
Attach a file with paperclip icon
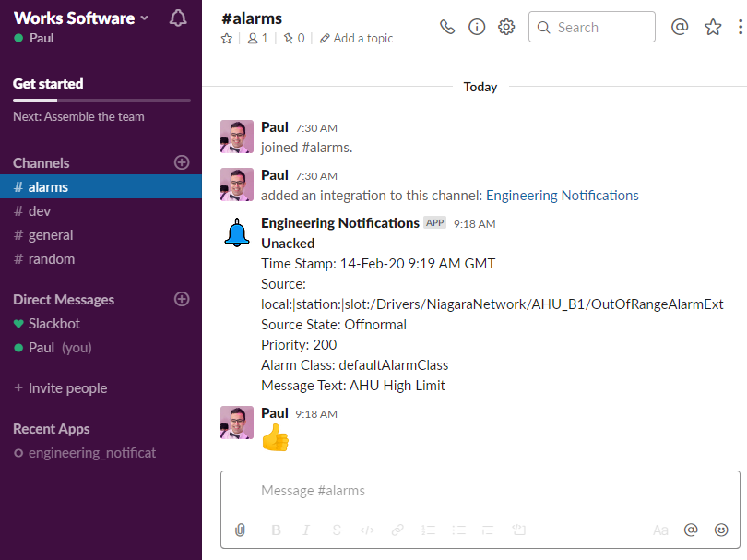(x=240, y=530)
